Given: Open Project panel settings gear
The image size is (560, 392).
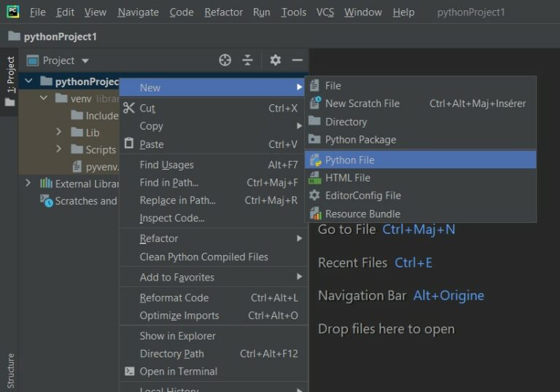Looking at the screenshot, I should tap(276, 60).
